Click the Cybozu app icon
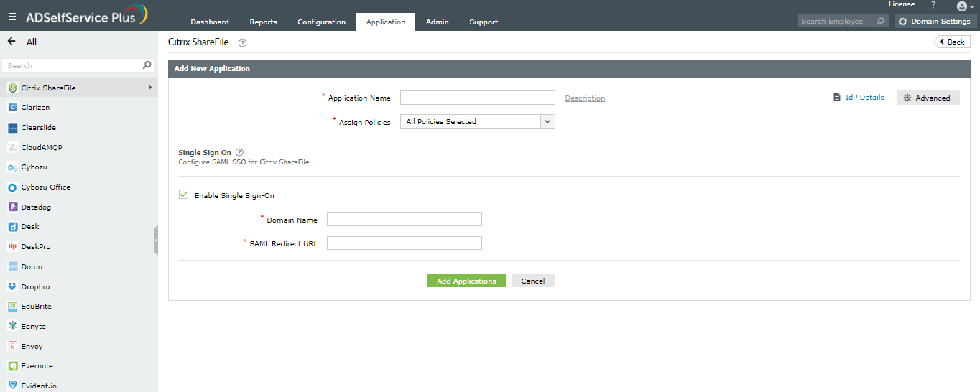 (x=13, y=167)
